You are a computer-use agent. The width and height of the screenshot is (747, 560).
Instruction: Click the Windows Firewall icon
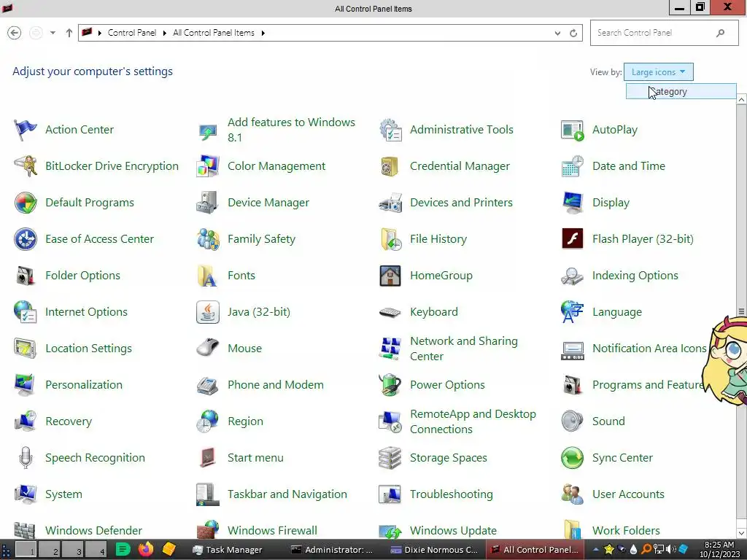[x=208, y=529]
